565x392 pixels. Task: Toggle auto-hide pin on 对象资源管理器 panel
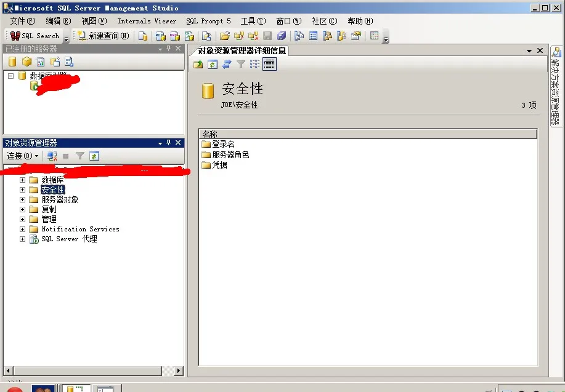tap(169, 143)
